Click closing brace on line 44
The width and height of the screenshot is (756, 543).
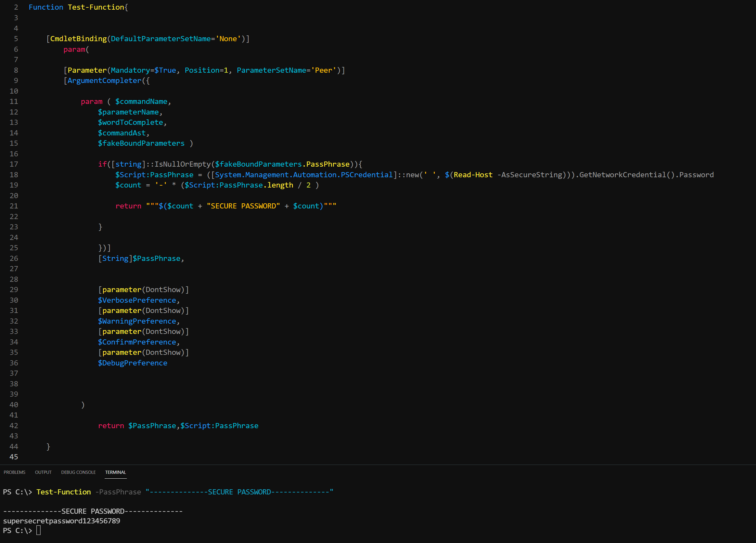48,446
